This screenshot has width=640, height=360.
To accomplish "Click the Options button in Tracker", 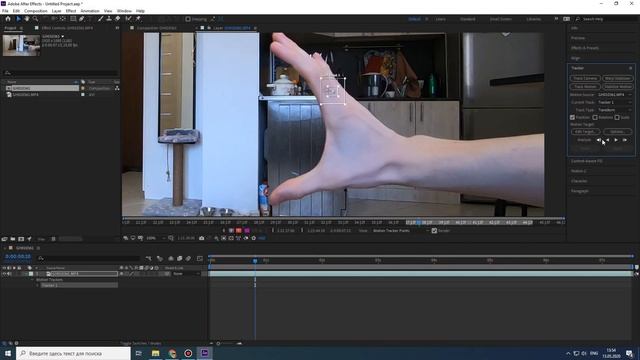I will 618,132.
